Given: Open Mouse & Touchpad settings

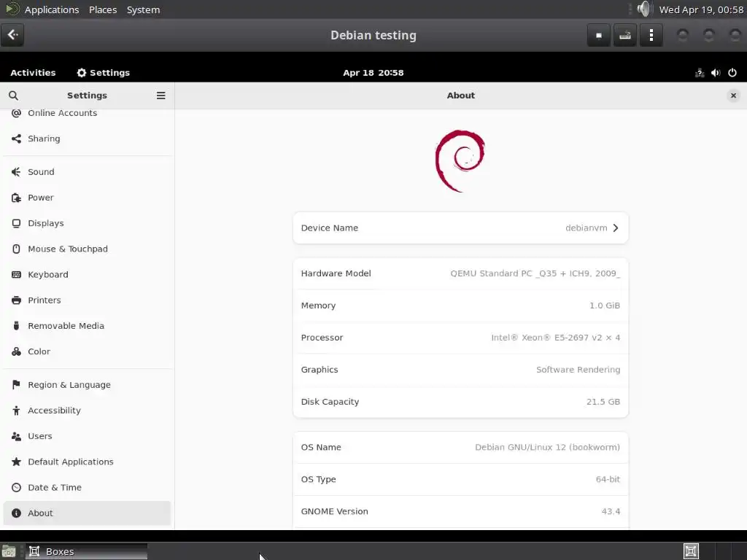Looking at the screenshot, I should tap(88, 249).
